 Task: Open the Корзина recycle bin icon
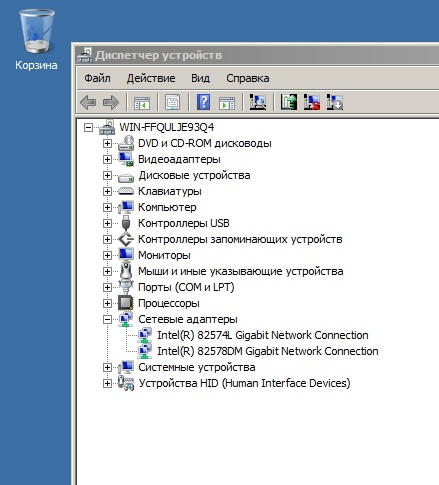tap(36, 40)
